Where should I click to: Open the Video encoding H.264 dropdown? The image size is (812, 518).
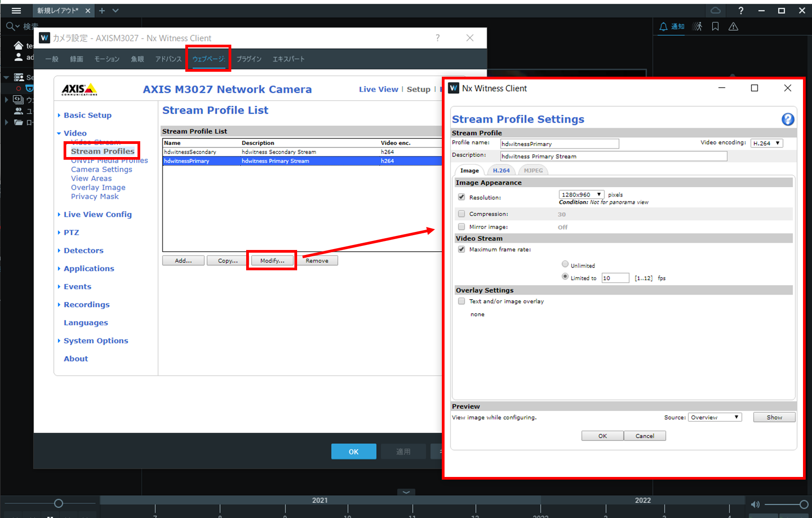pyautogui.click(x=766, y=143)
